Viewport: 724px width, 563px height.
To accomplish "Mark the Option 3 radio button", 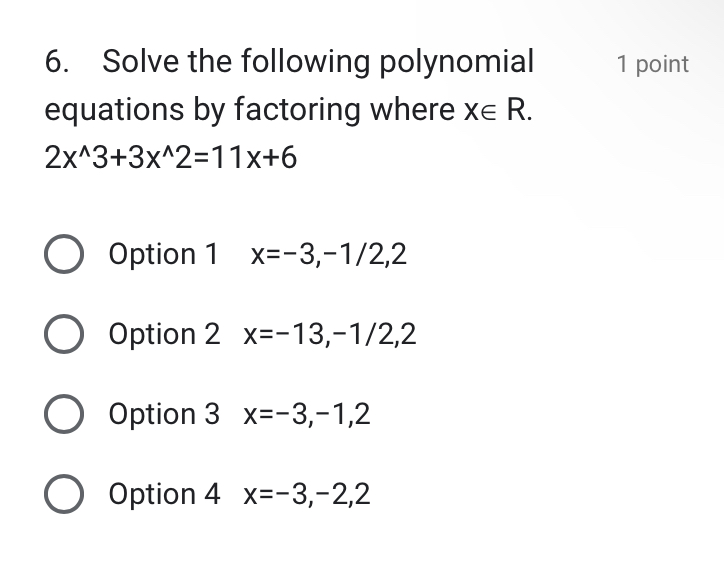I will (64, 414).
